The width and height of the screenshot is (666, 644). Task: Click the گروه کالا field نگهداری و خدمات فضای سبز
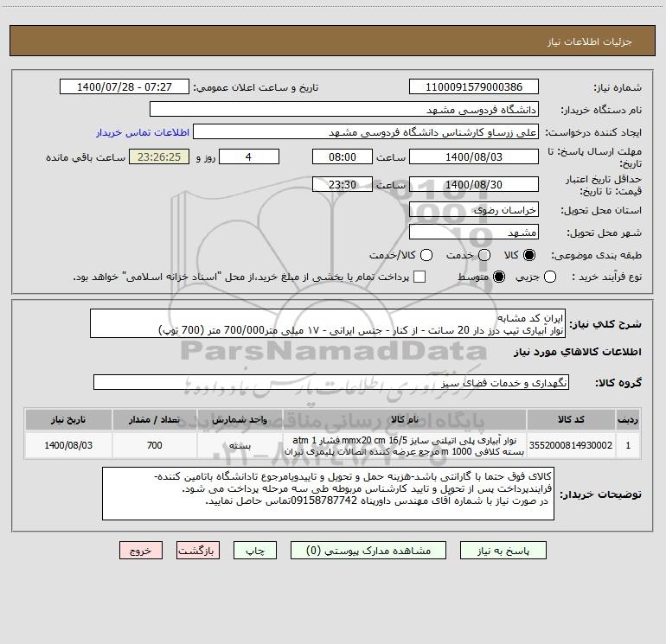331,382
